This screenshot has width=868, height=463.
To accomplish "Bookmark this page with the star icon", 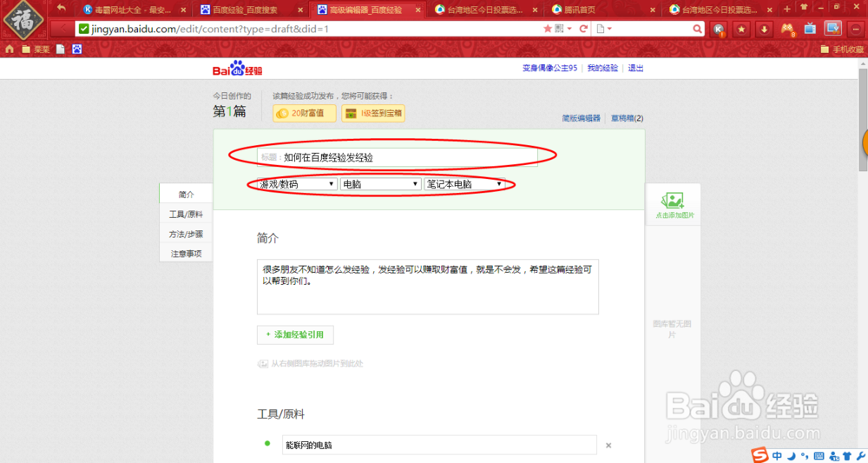I will tap(548, 29).
